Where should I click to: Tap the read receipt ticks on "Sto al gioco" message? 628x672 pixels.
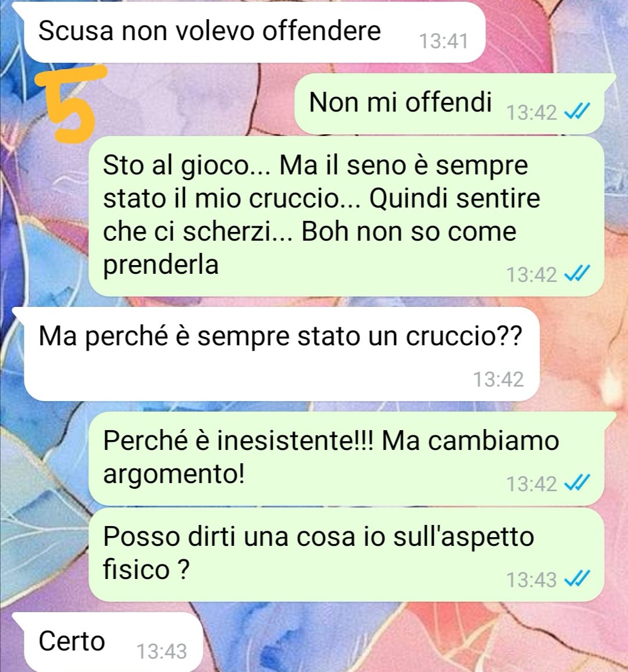click(x=577, y=273)
